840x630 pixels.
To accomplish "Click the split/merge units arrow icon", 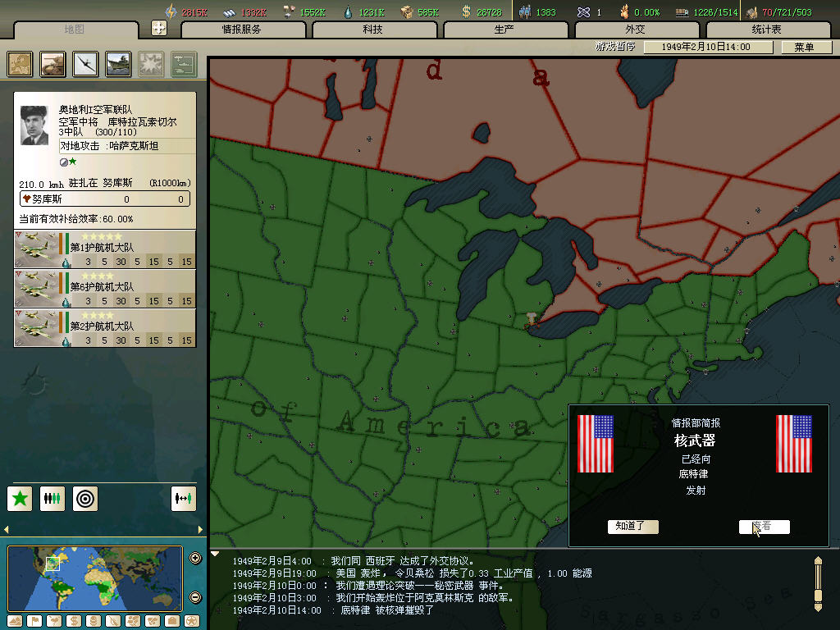I will (184, 499).
